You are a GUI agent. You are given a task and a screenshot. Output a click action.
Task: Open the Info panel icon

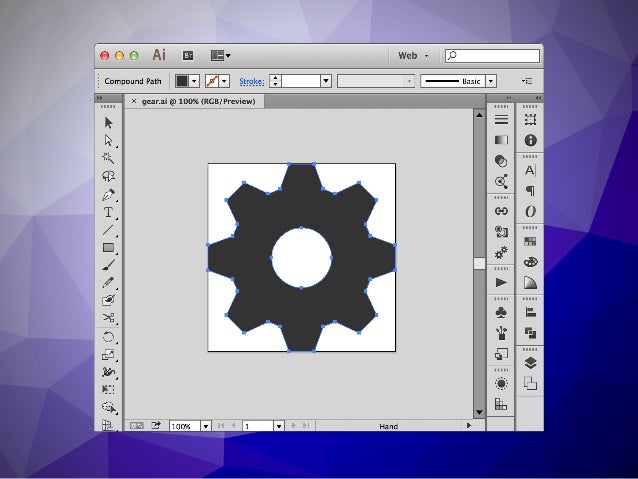pos(530,141)
